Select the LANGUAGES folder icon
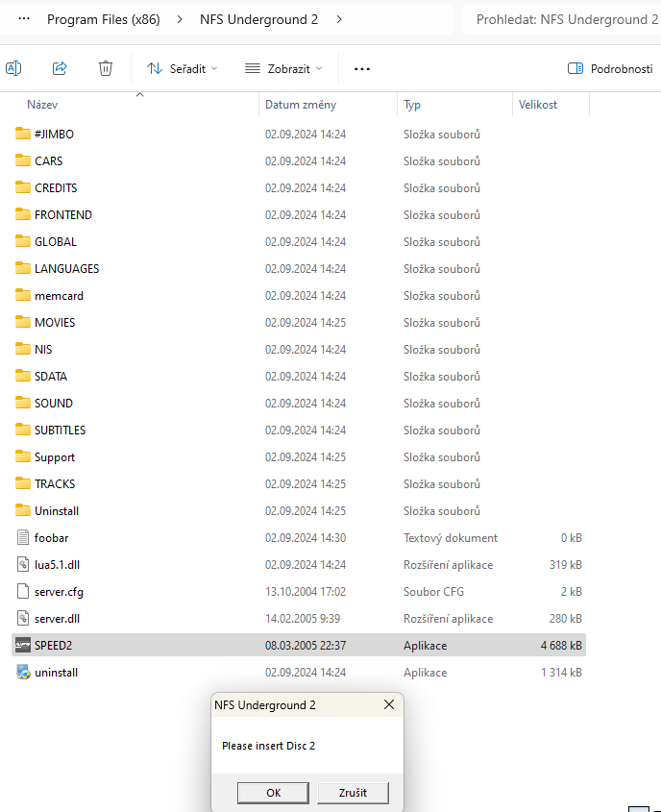The height and width of the screenshot is (812, 661). click(23, 268)
